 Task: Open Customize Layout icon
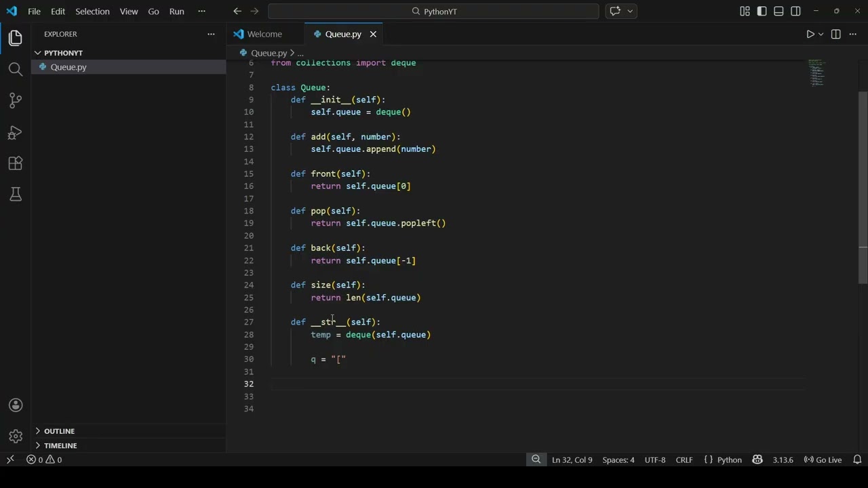(x=745, y=11)
